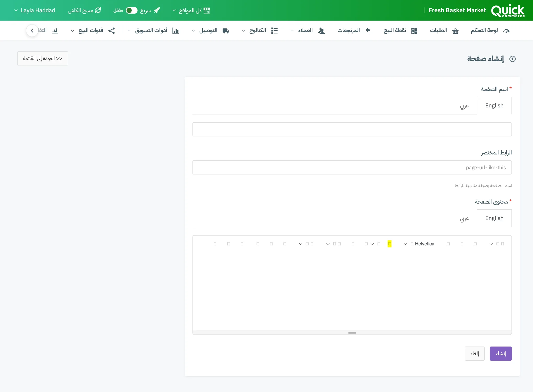Click the back circle icon beside إنشاء صفحة
The height and width of the screenshot is (392, 533).
[x=513, y=59]
